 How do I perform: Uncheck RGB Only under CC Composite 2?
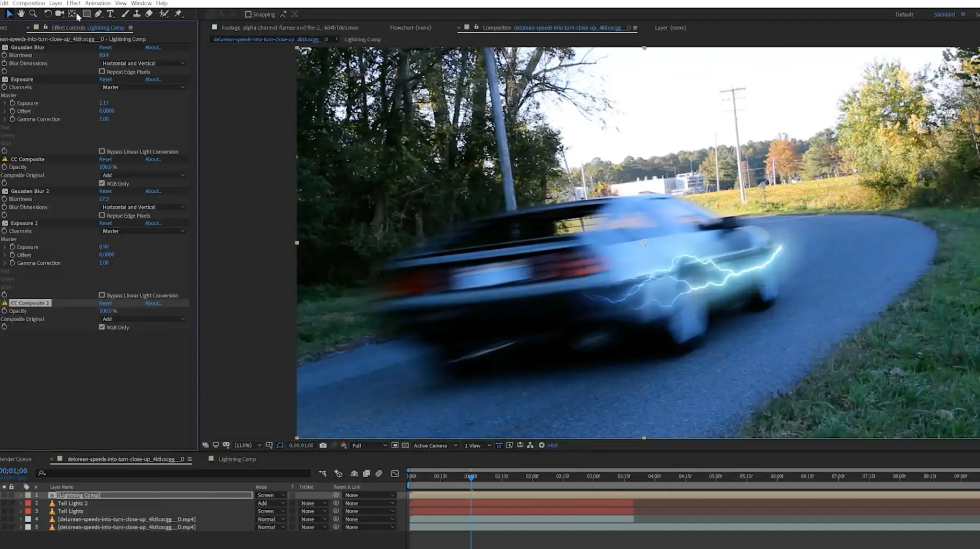102,327
